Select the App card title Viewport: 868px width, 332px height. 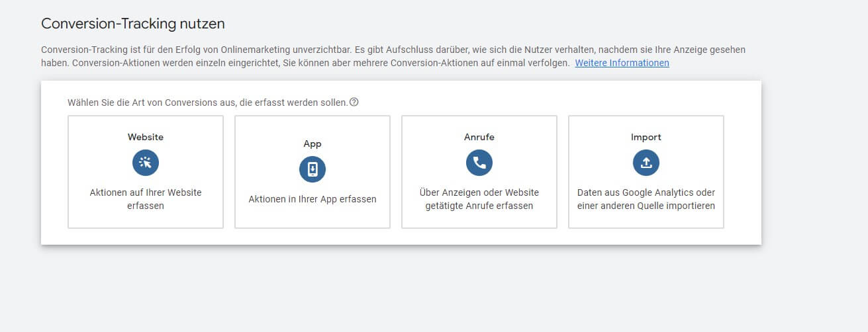[313, 144]
